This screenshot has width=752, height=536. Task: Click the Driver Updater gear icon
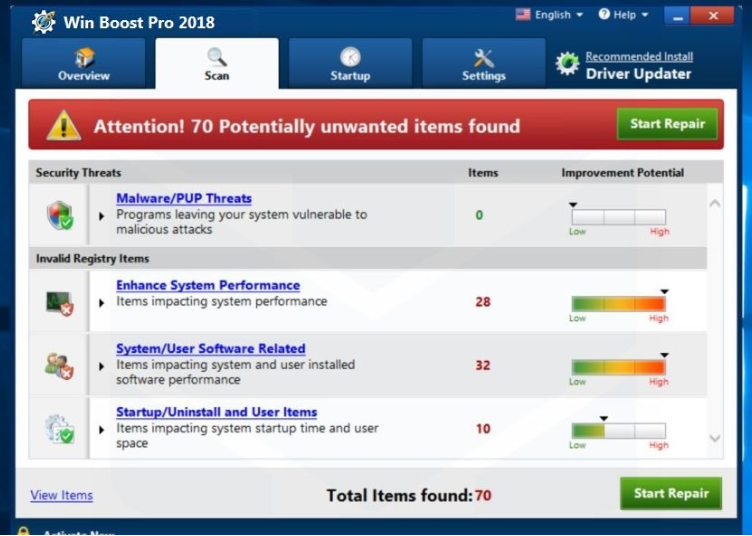tap(567, 64)
